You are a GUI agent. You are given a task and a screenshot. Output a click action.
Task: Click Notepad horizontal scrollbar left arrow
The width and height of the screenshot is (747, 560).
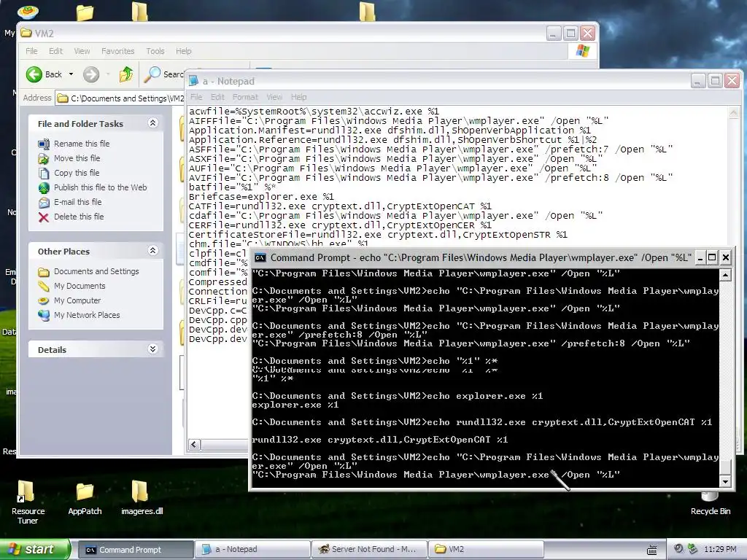coord(194,445)
